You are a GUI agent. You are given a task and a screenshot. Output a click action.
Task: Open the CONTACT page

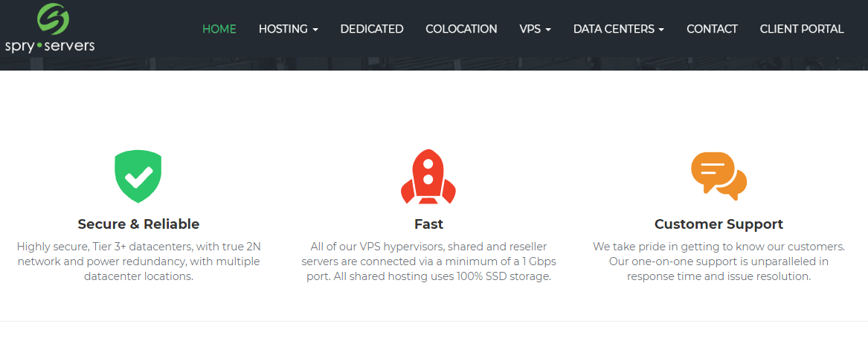[x=712, y=29]
